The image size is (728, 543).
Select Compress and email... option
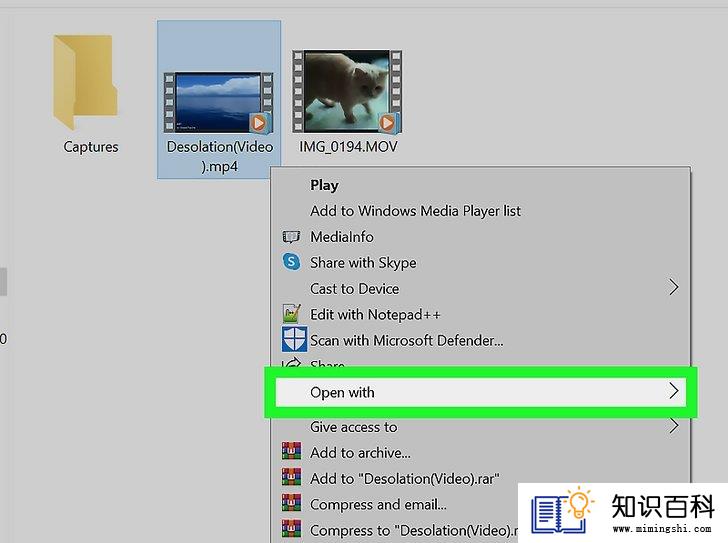[x=378, y=505]
